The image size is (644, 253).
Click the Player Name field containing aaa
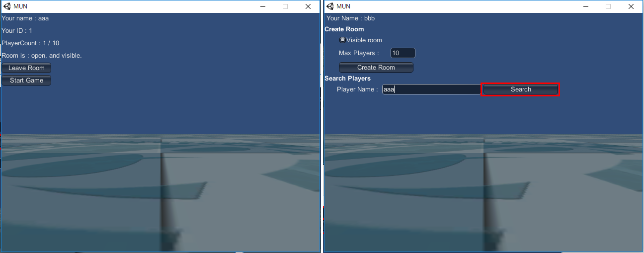click(431, 89)
